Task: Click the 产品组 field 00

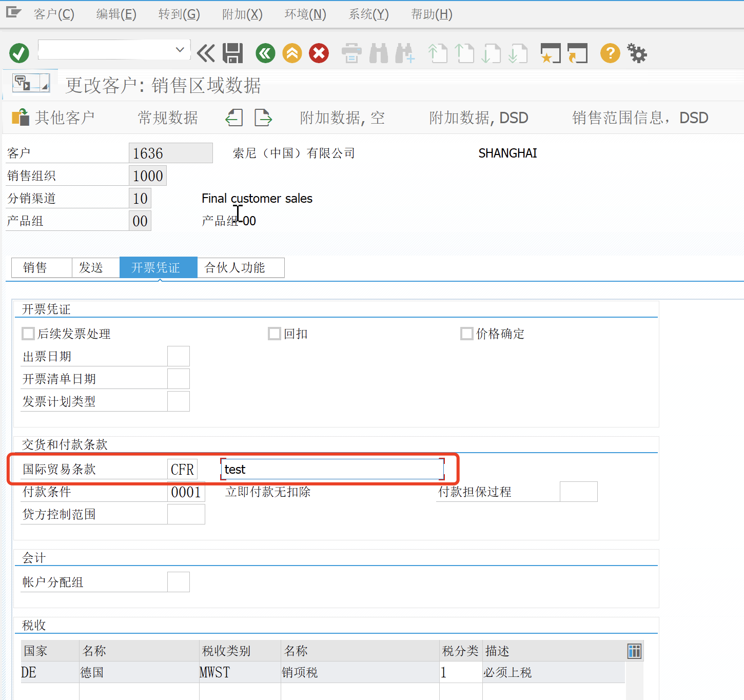Action: coord(140,221)
